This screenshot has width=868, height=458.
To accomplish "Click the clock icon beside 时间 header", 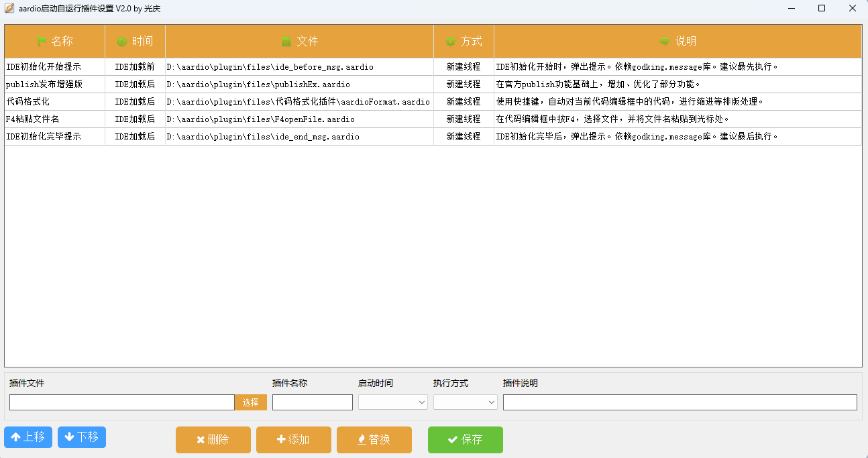I will pyautogui.click(x=121, y=42).
